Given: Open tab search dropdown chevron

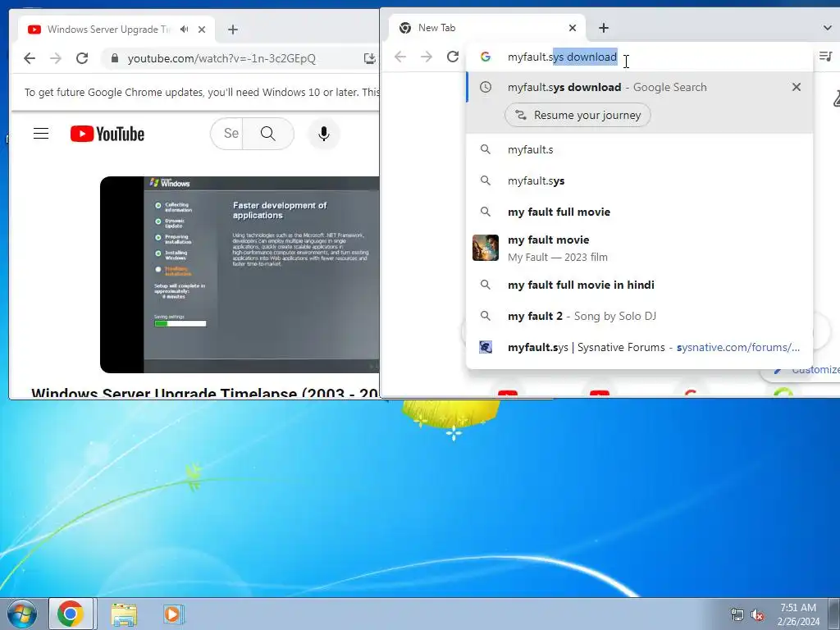Looking at the screenshot, I should click(x=827, y=28).
